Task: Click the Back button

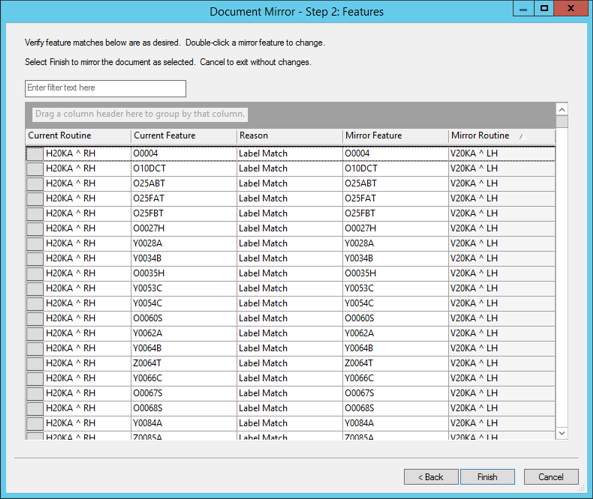Action: 431,477
